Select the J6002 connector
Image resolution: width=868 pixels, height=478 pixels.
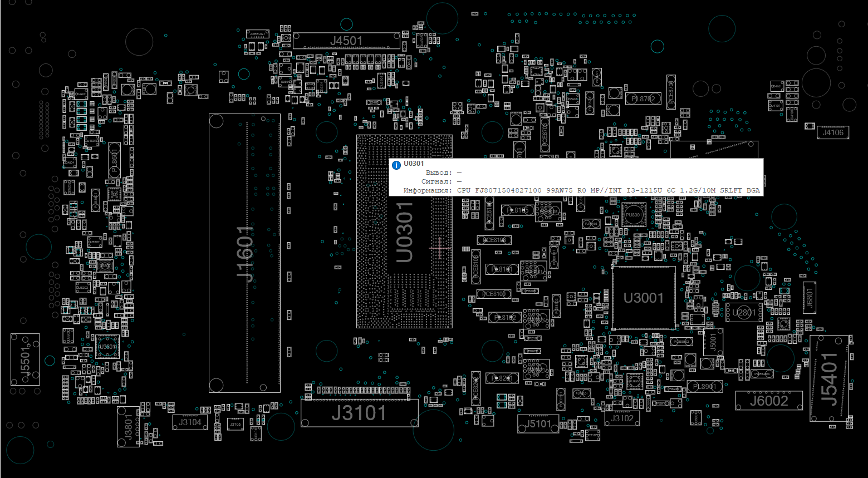[769, 401]
